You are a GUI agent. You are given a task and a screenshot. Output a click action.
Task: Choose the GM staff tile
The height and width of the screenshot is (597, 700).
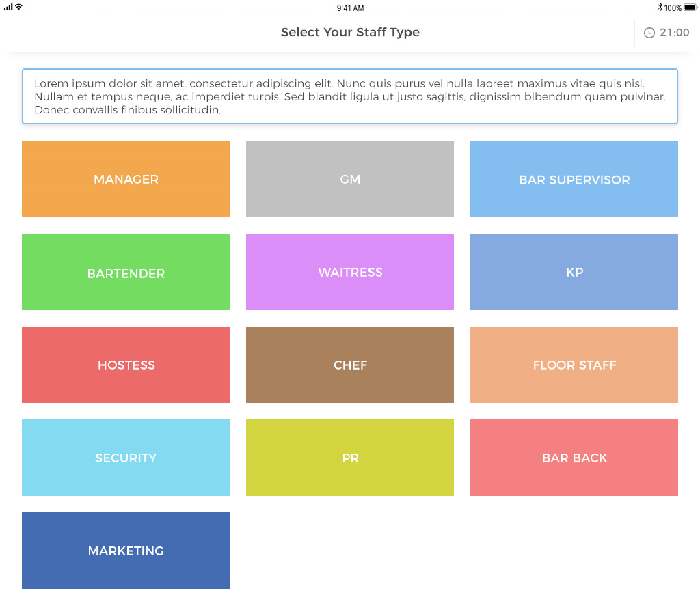click(350, 179)
